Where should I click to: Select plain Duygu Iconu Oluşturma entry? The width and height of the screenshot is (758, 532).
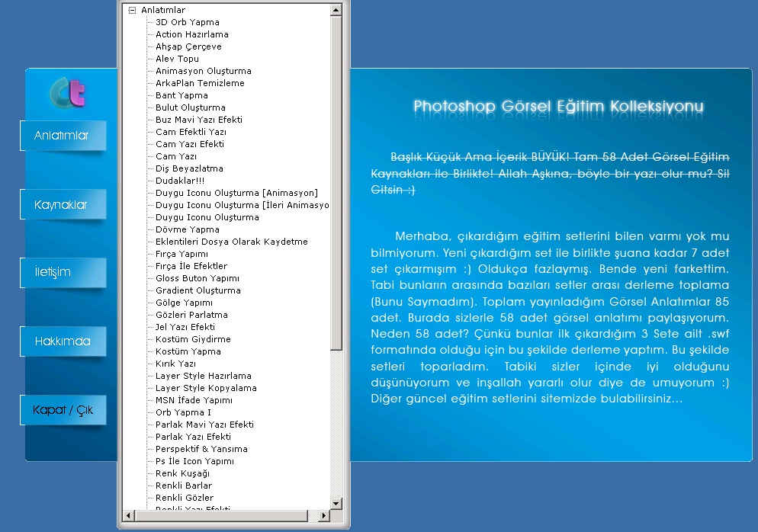[207, 217]
